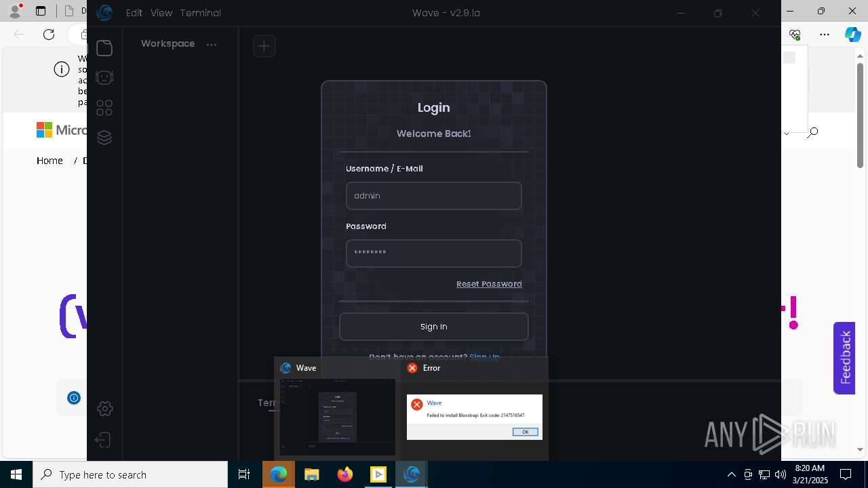Show hidden system tray icons
This screenshot has width=868, height=488.
[x=731, y=474]
